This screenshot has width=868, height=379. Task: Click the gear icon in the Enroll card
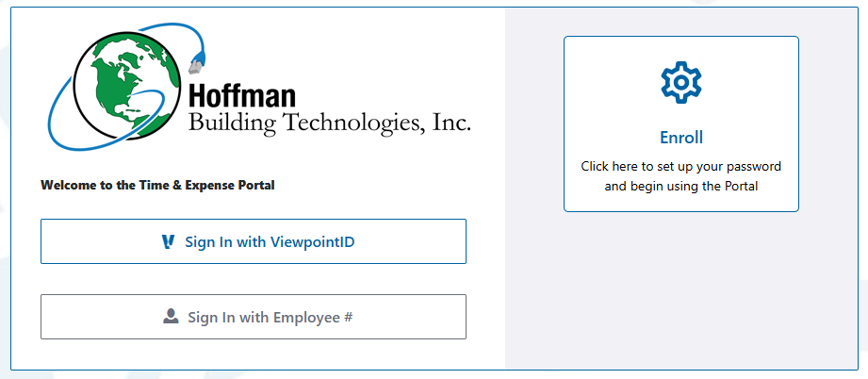pos(680,84)
